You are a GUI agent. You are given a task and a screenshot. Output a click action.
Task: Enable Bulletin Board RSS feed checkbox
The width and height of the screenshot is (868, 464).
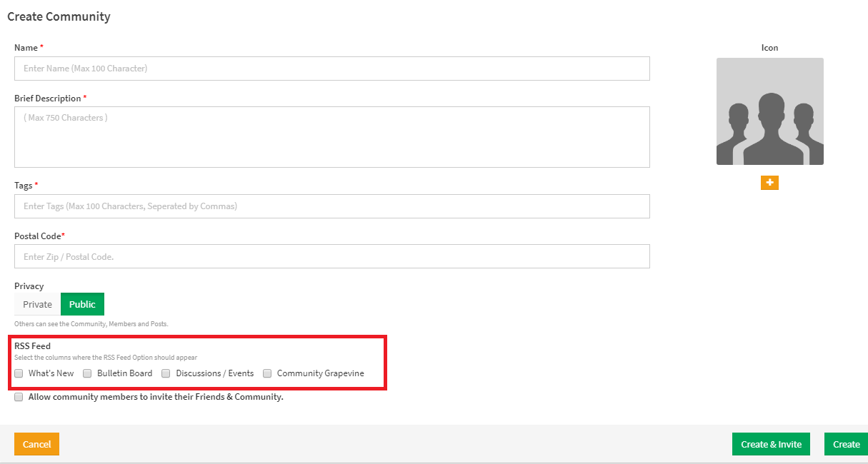pos(88,373)
